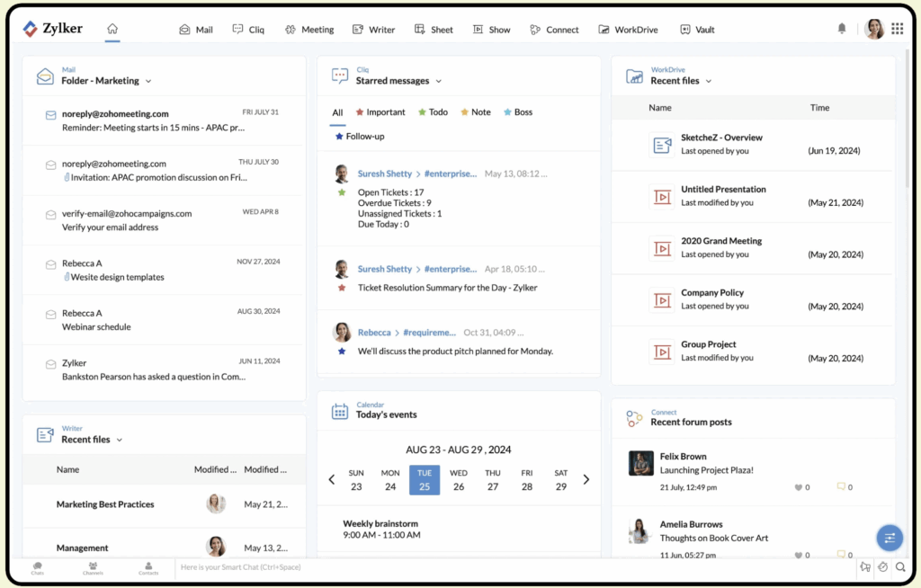Expand the Starred messages dropdown

439,81
